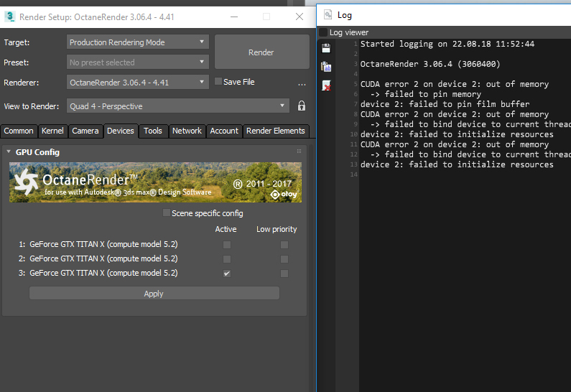Click log line 'device 2: failed to pin film buffer'
Screen dimensions: 571x392
445,104
